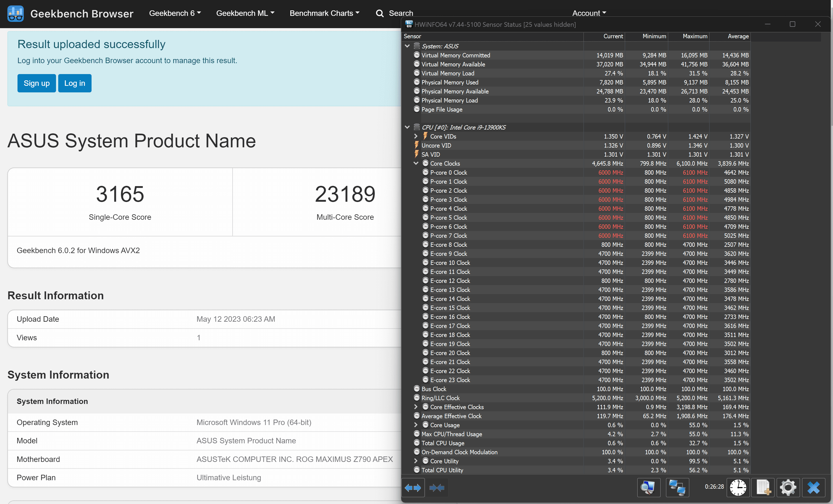Open the Benchmark Charts menu
Viewport: 833px width, 504px height.
pos(324,13)
